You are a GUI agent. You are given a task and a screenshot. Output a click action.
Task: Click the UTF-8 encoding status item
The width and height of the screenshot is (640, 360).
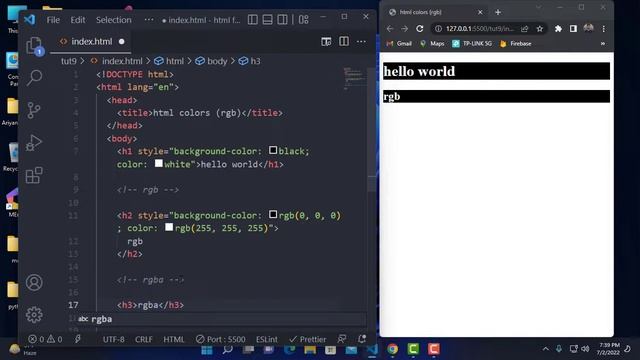[113, 339]
